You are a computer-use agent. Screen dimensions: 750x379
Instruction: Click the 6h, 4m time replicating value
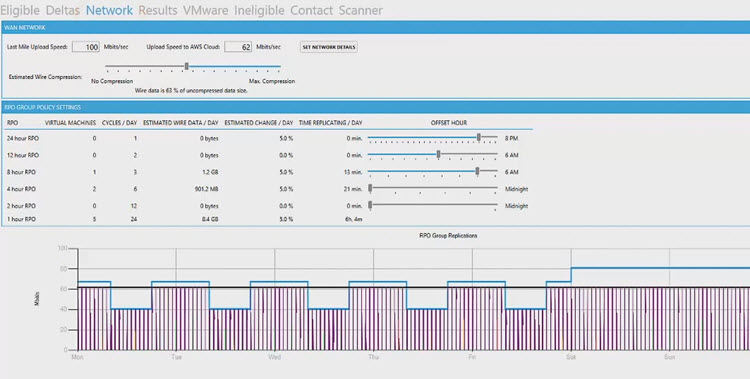354,219
